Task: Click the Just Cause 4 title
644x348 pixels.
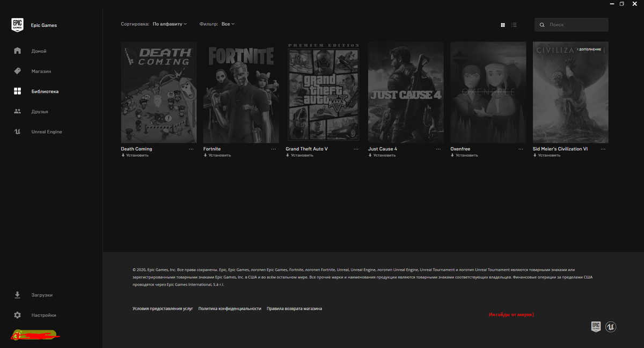Action: (x=383, y=149)
